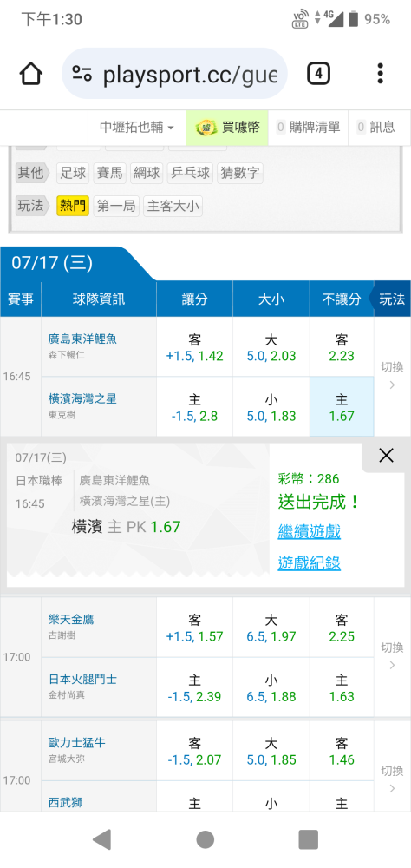Tap the site info icon in address bar

pyautogui.click(x=82, y=73)
